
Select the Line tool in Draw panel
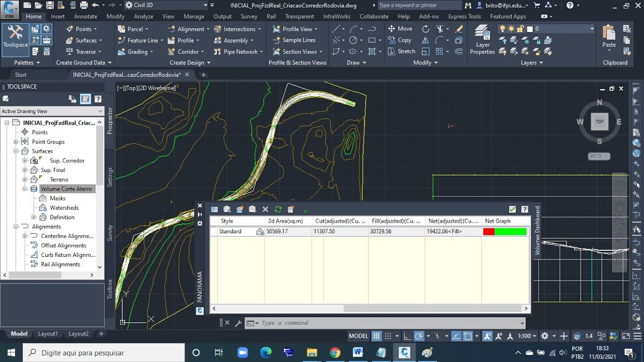(336, 29)
